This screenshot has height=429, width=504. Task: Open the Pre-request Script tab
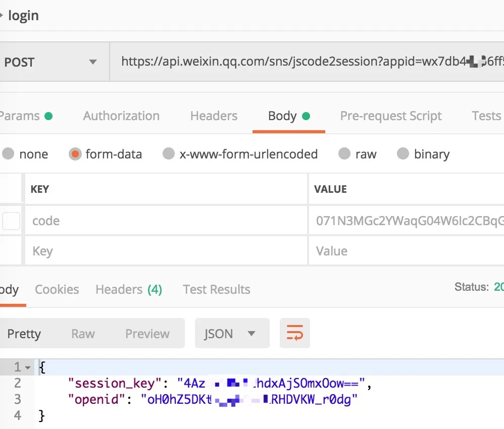pyautogui.click(x=391, y=116)
